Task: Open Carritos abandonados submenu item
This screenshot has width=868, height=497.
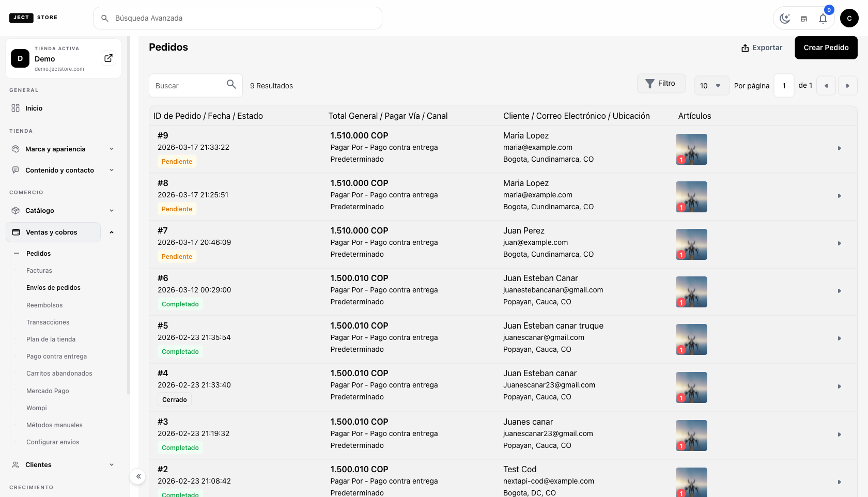Action: click(59, 374)
